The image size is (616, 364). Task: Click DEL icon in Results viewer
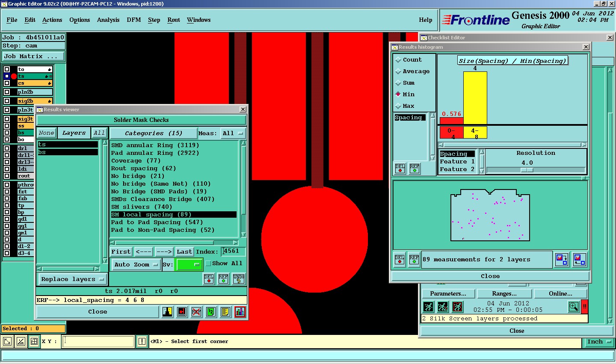209,279
